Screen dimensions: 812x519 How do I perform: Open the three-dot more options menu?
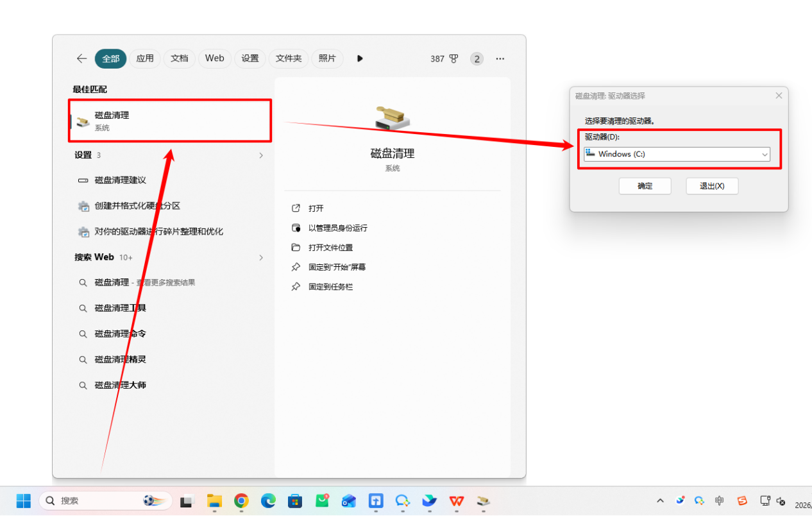click(x=500, y=59)
